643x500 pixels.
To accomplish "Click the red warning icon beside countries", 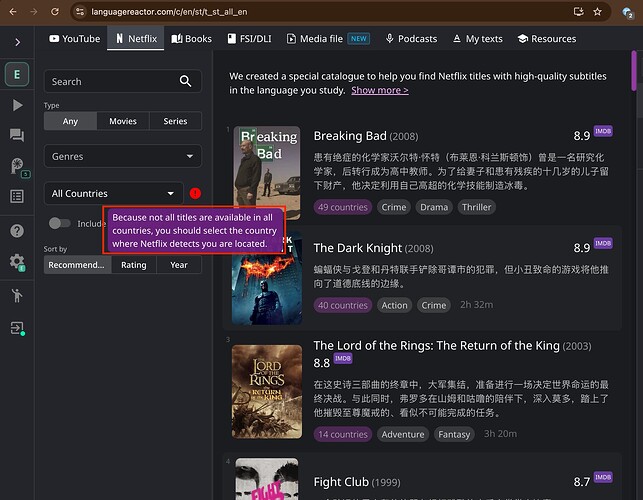I will 194,194.
